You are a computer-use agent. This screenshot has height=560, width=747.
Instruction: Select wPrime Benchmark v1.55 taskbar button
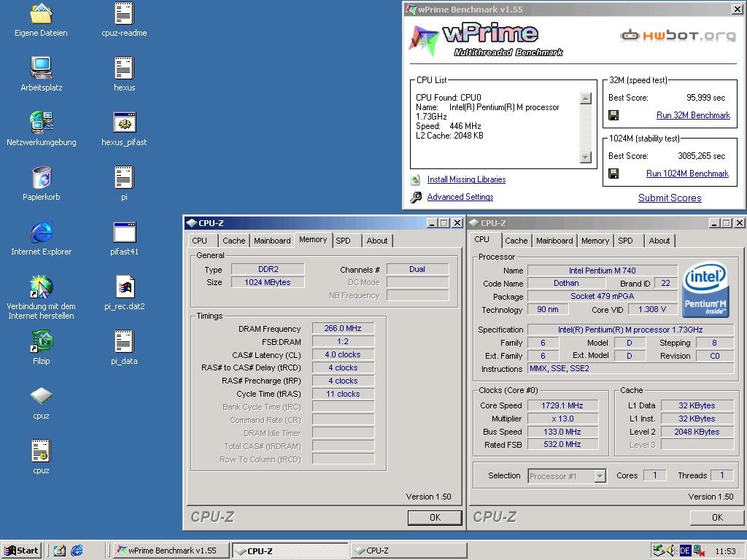[171, 551]
